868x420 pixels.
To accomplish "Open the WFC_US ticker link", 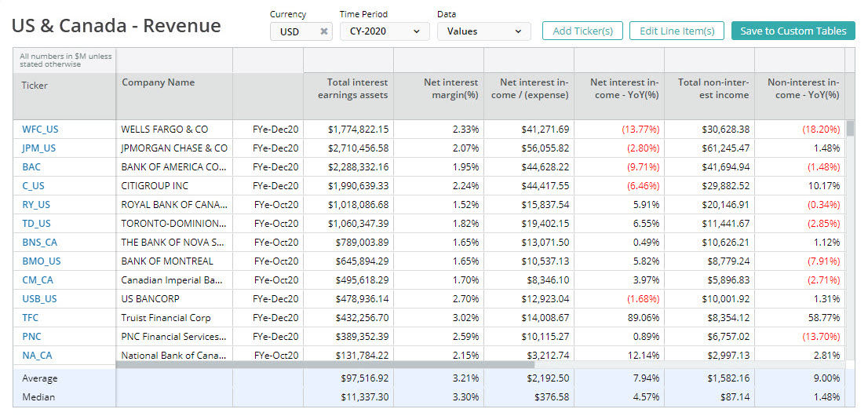I will point(39,130).
